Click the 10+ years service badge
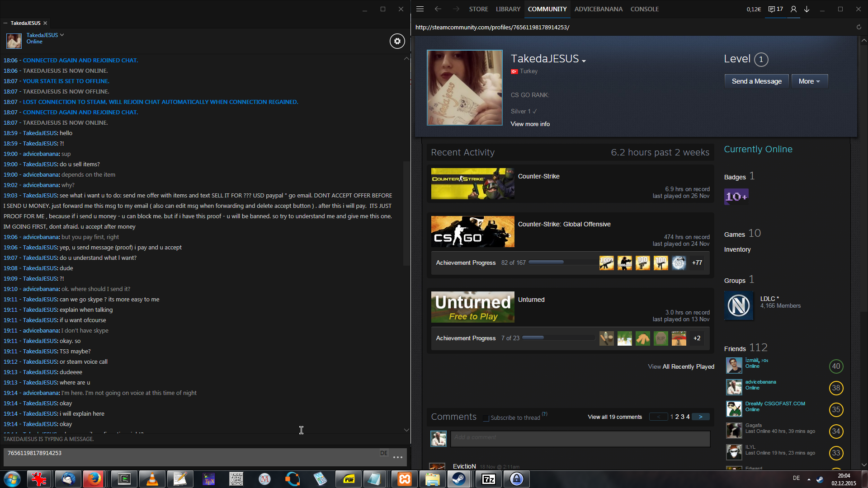Viewport: 868px width, 488px height. (736, 197)
